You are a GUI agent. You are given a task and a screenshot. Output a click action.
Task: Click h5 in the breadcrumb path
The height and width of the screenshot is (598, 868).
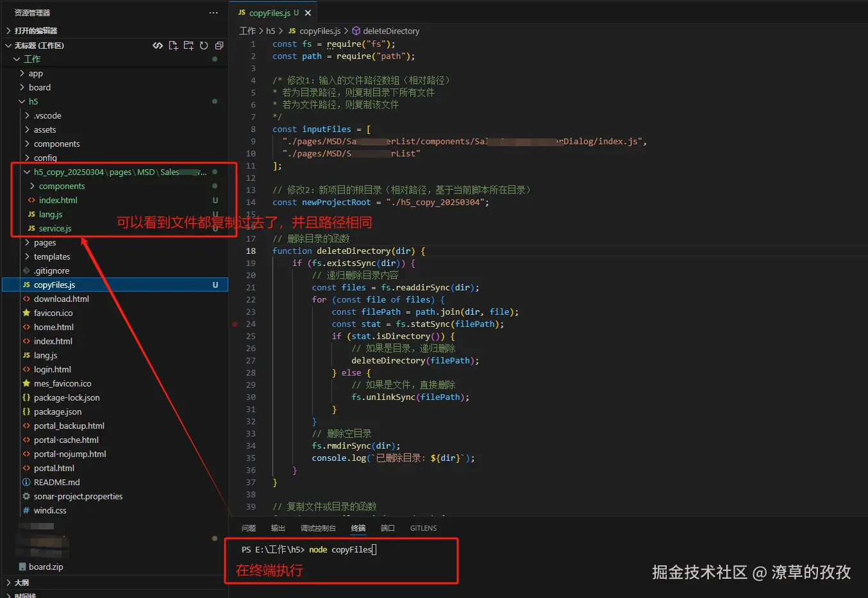click(x=271, y=31)
